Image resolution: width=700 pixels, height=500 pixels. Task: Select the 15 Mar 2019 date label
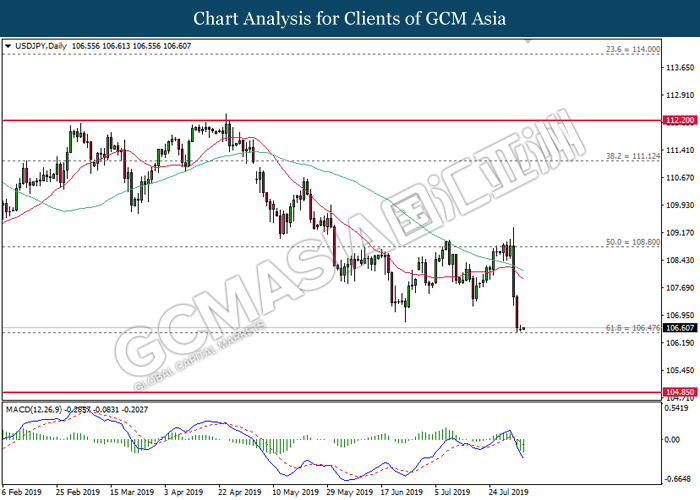pyautogui.click(x=132, y=492)
